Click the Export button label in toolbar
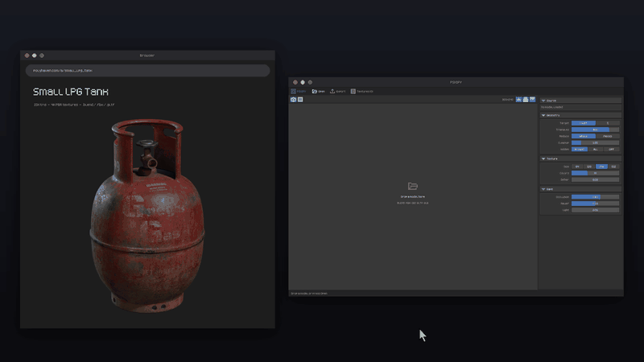Viewport: 644px width, 362px height. pos(341,92)
